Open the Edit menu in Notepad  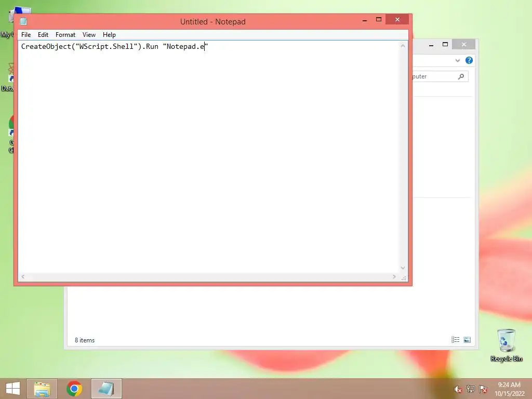43,35
